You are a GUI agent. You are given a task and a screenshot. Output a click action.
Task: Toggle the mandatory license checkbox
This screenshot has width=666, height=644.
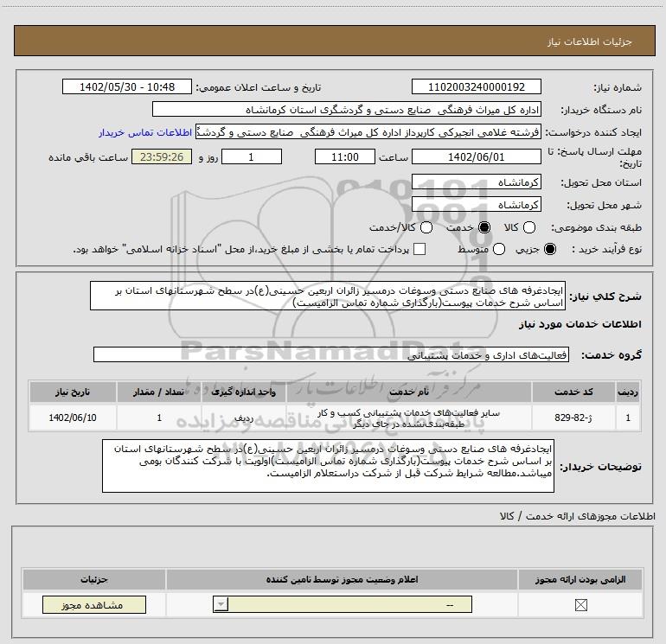[x=580, y=605]
